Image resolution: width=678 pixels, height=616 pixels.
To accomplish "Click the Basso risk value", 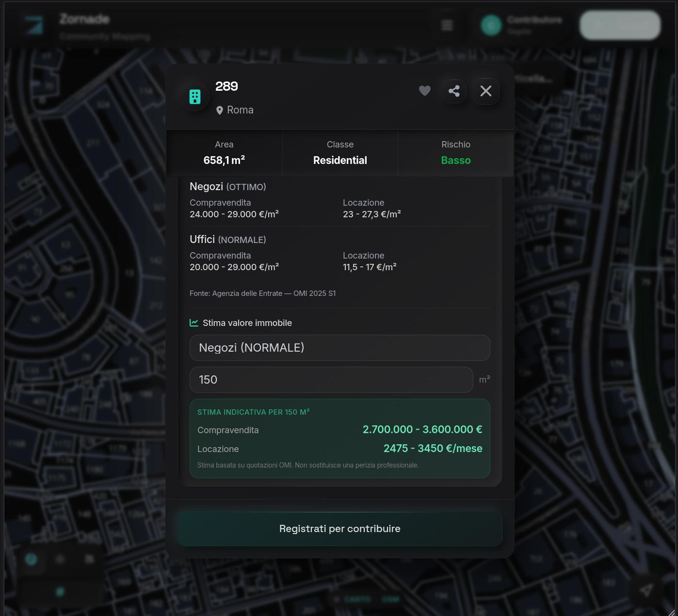I will point(456,160).
